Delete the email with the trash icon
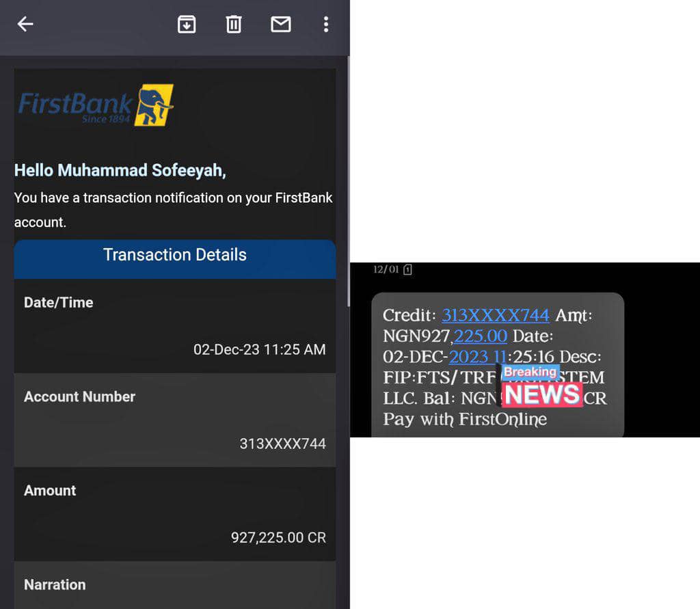This screenshot has width=700, height=609. coord(234,25)
